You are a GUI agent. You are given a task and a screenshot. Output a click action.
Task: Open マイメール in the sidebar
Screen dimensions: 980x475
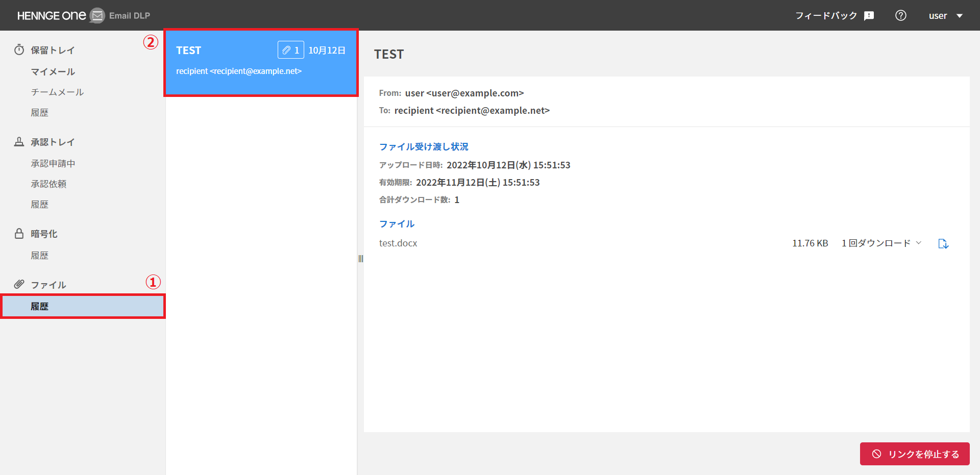coord(53,71)
